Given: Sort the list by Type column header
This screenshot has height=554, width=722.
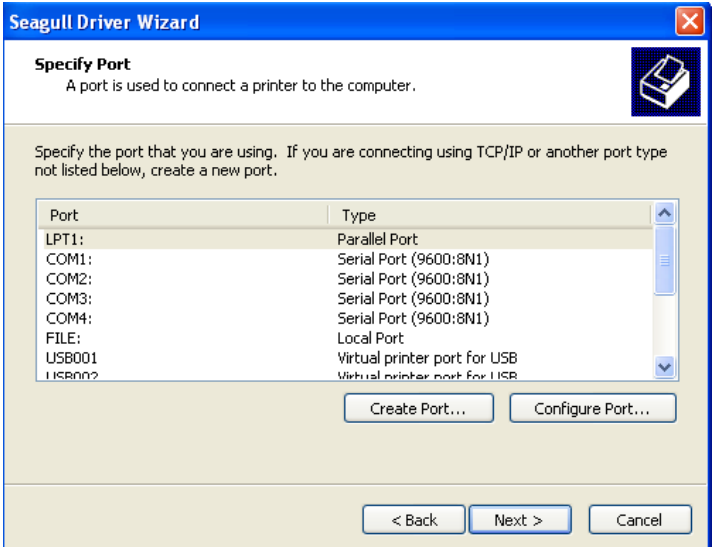Looking at the screenshot, I should tap(489, 215).
